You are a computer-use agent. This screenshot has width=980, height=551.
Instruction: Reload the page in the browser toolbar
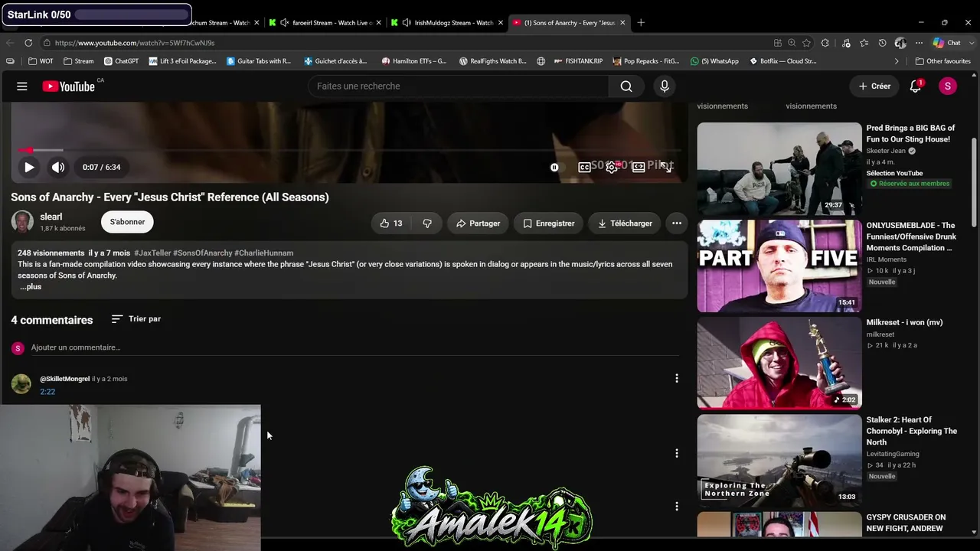pos(28,43)
